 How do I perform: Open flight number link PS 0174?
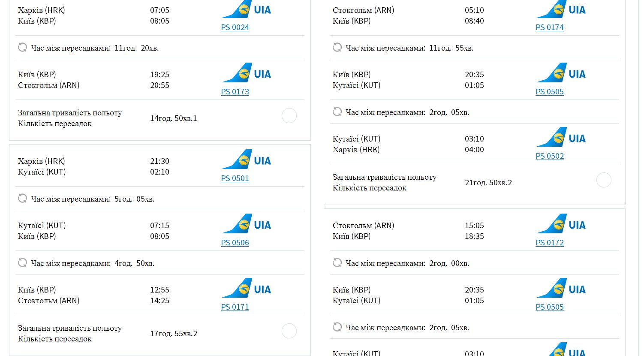coord(550,27)
